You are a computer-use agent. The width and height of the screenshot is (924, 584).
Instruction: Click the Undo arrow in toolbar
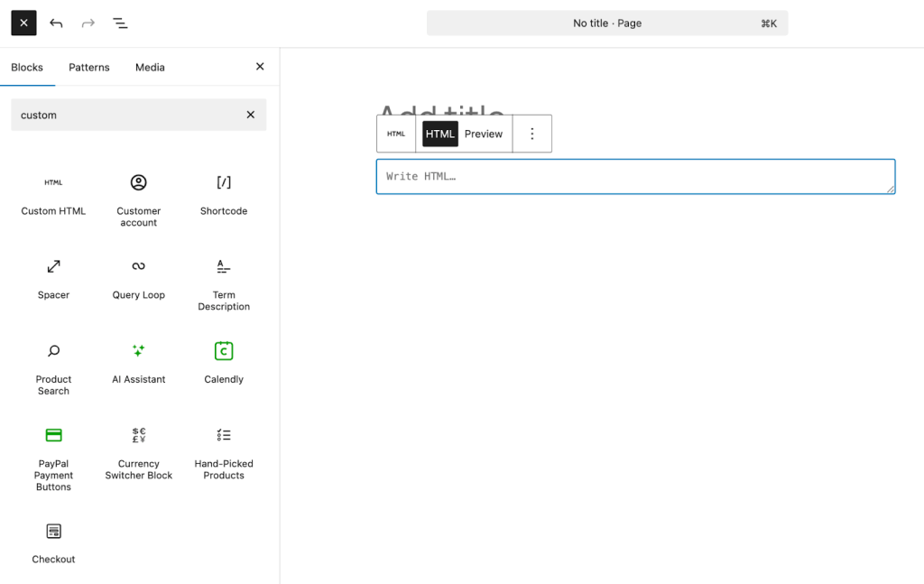(x=56, y=23)
